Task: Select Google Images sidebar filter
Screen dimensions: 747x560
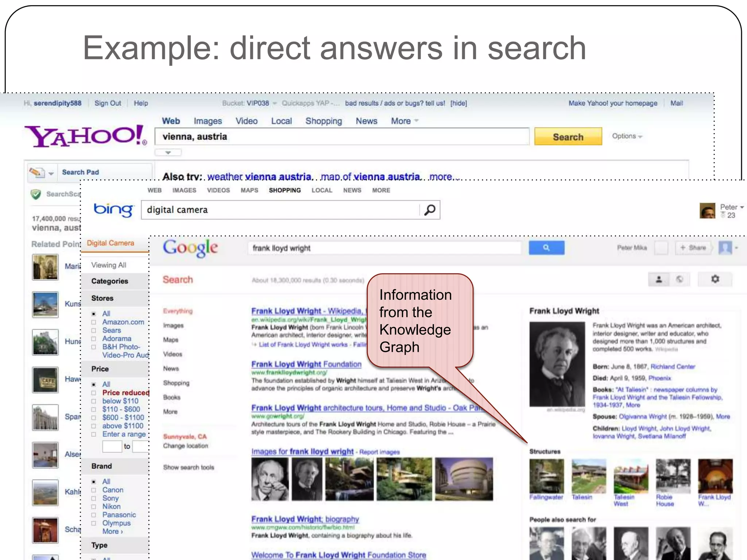Action: tap(173, 326)
